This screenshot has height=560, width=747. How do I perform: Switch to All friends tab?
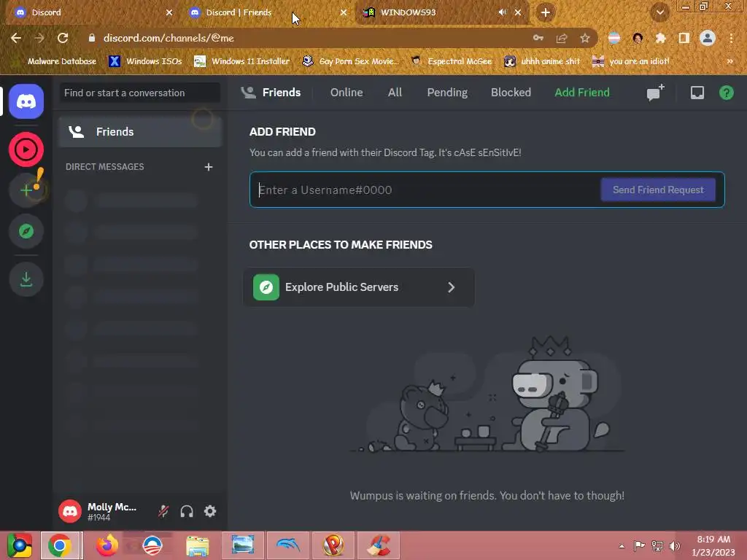(x=395, y=93)
